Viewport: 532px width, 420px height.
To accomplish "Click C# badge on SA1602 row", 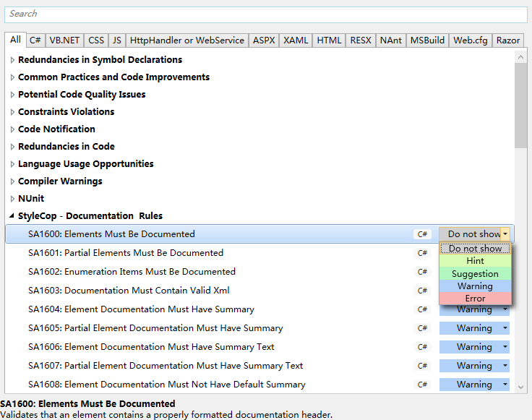I will coord(422,272).
